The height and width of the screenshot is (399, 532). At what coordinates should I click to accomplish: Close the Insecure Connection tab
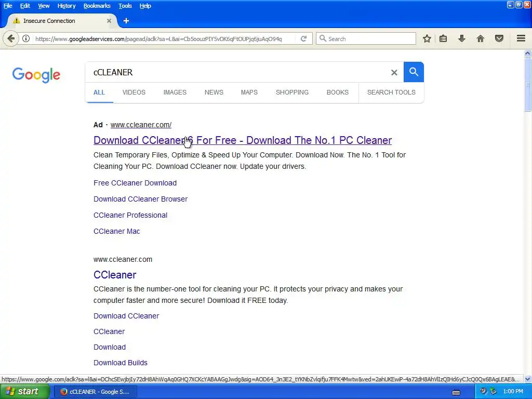point(109,21)
